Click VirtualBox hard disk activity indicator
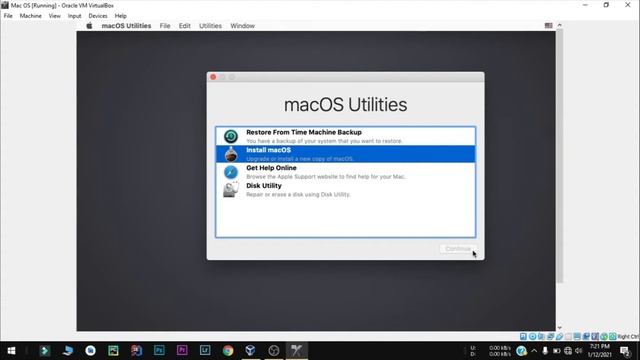 pos(523,337)
